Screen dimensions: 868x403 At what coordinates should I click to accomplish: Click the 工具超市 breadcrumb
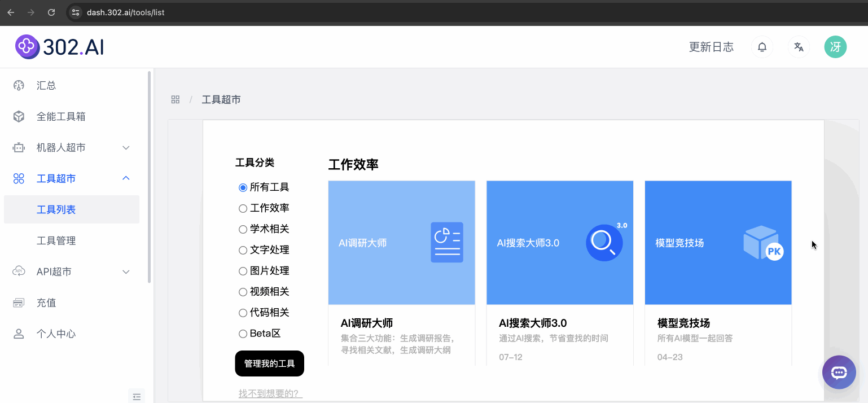tap(221, 99)
